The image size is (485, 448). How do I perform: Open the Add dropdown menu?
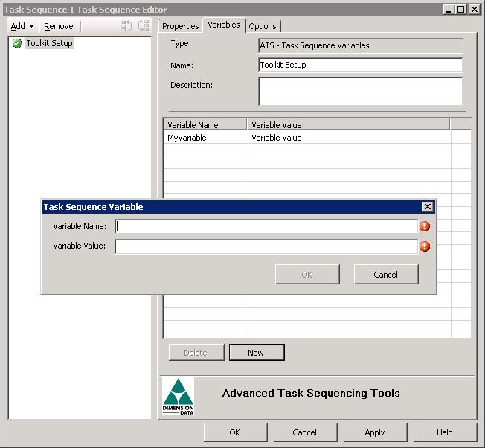[x=22, y=26]
